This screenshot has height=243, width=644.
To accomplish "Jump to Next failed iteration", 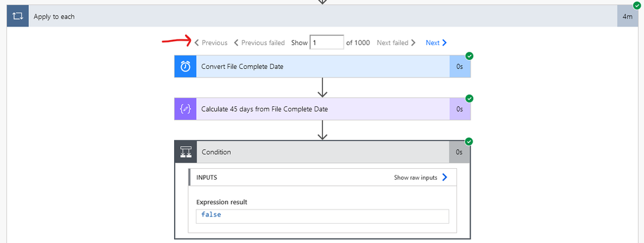I will coord(396,43).
